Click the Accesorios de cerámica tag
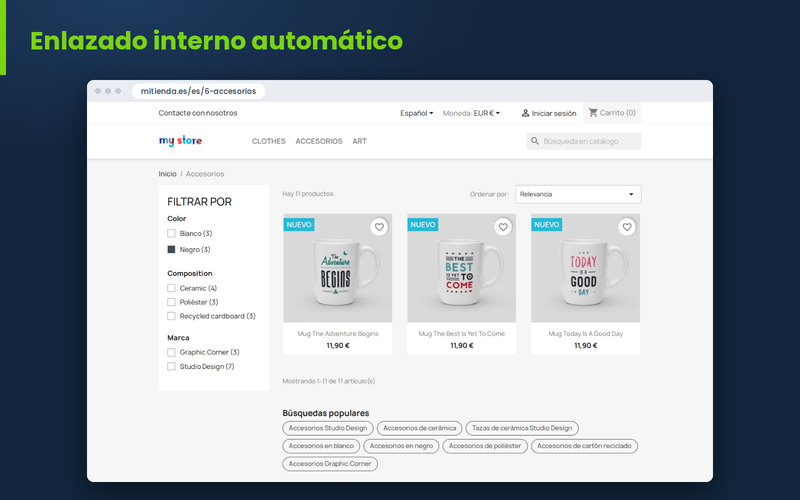800x500 pixels. [419, 428]
